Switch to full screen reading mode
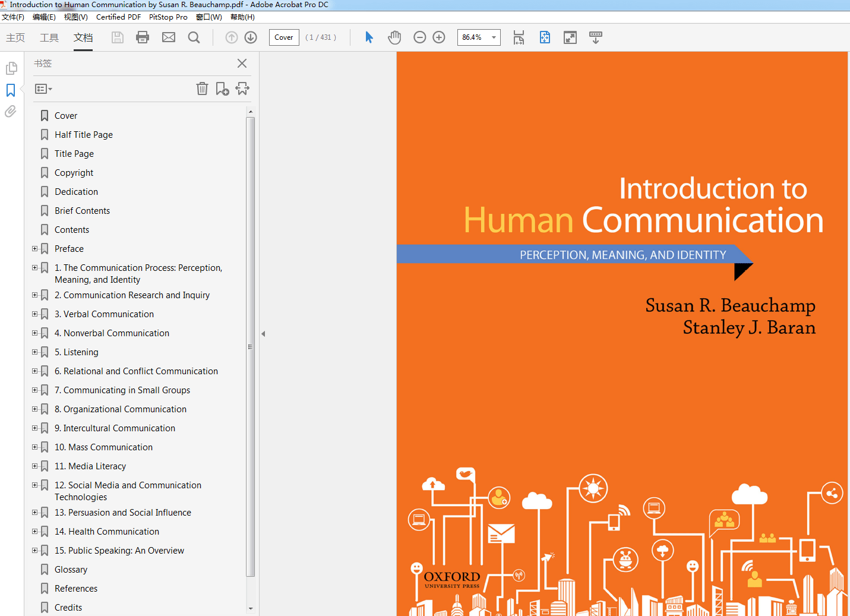The height and width of the screenshot is (616, 850). tap(570, 37)
